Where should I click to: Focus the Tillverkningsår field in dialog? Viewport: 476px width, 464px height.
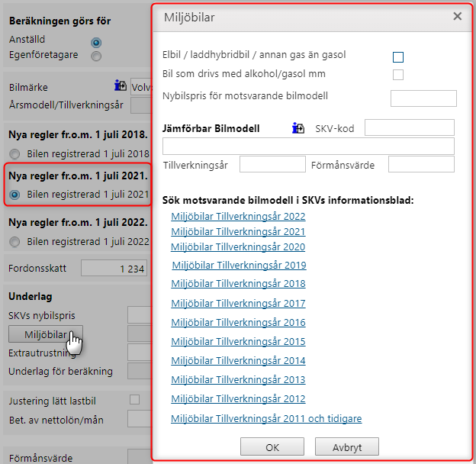(272, 164)
